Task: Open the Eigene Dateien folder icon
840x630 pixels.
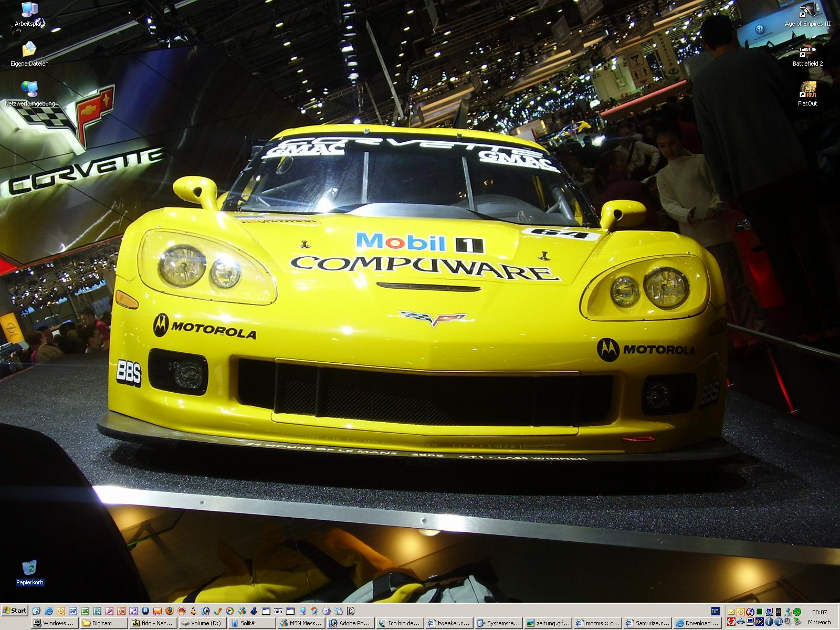Action: tap(29, 50)
